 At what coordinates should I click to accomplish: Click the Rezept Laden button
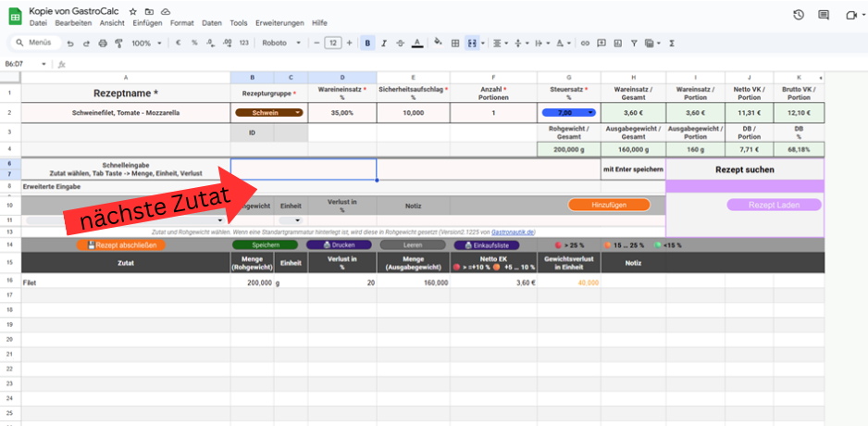(x=774, y=205)
